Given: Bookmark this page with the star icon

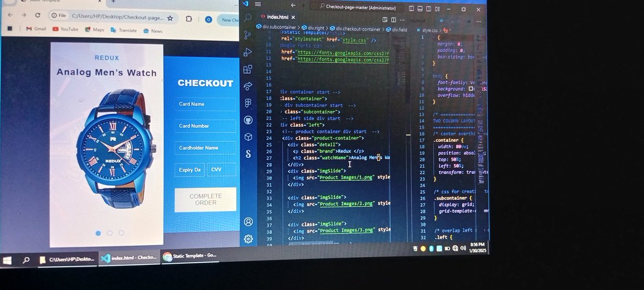Looking at the screenshot, I should click(170, 18).
